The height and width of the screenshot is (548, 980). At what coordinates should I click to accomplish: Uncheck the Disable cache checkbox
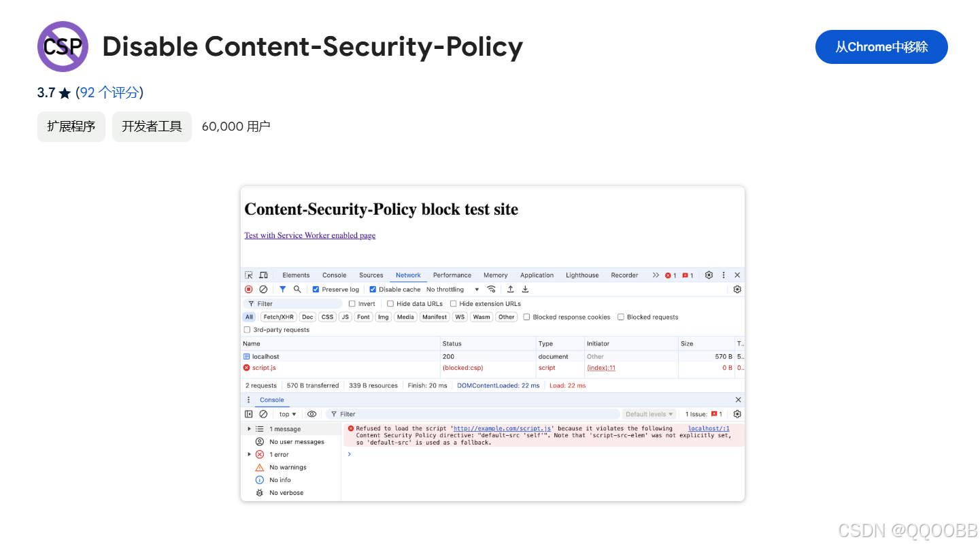(373, 290)
